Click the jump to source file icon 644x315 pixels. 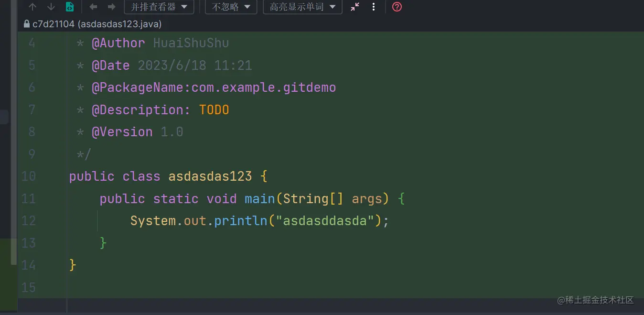tap(70, 7)
